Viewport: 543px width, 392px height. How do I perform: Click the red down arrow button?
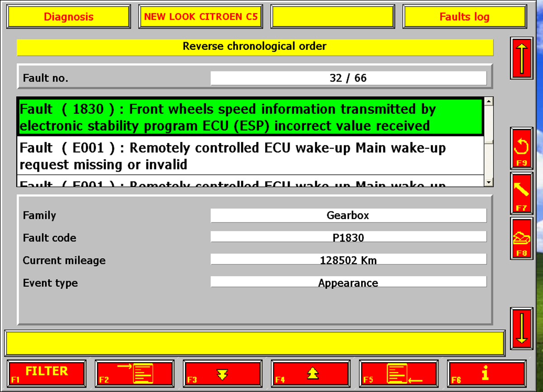click(x=522, y=329)
